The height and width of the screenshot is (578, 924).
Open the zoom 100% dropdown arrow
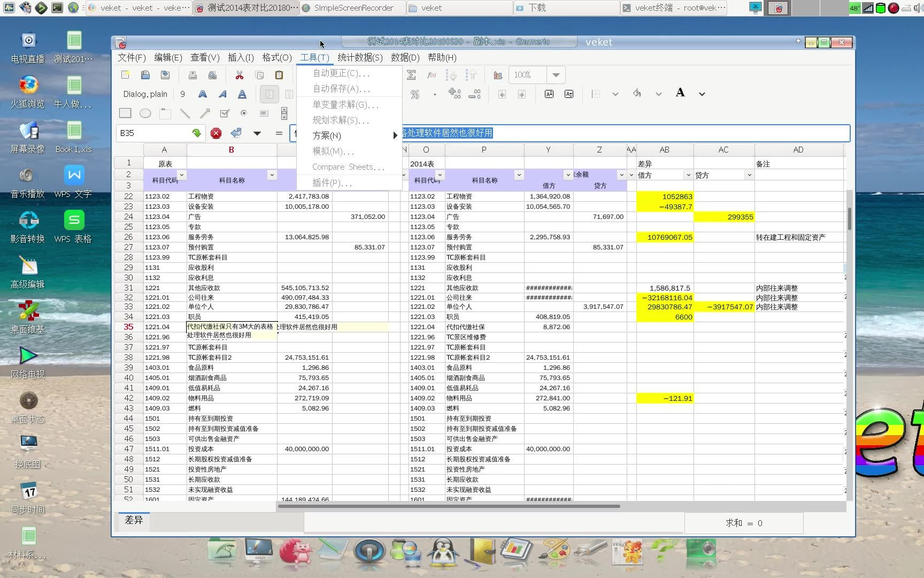556,75
